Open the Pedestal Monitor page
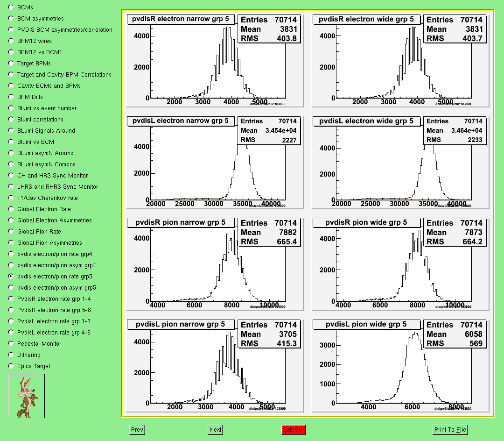504x441 pixels. coord(11,343)
